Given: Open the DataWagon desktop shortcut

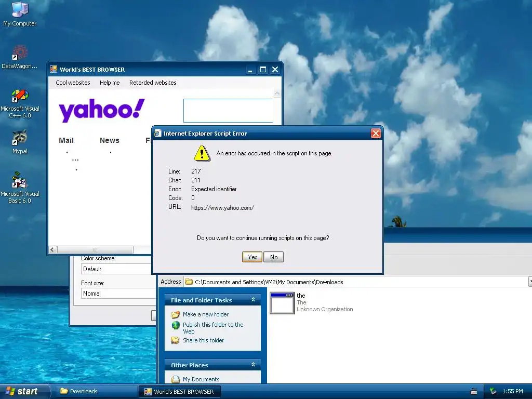Looking at the screenshot, I should point(20,57).
